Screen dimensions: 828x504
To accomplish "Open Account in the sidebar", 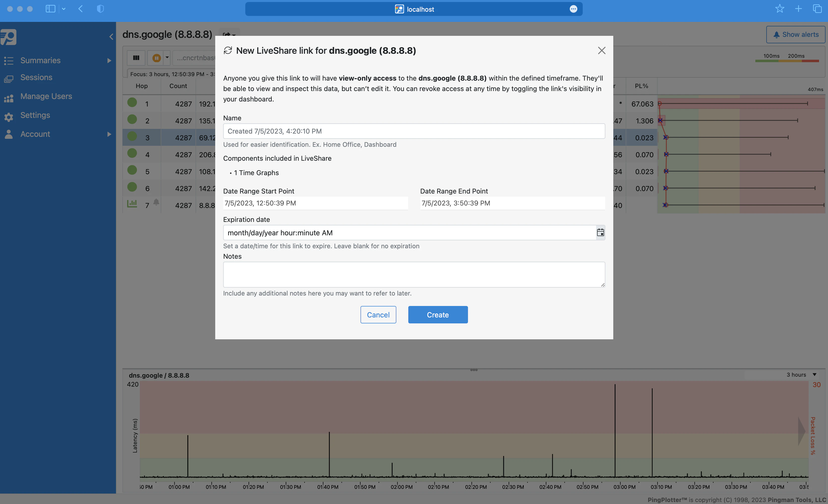I will [x=35, y=134].
